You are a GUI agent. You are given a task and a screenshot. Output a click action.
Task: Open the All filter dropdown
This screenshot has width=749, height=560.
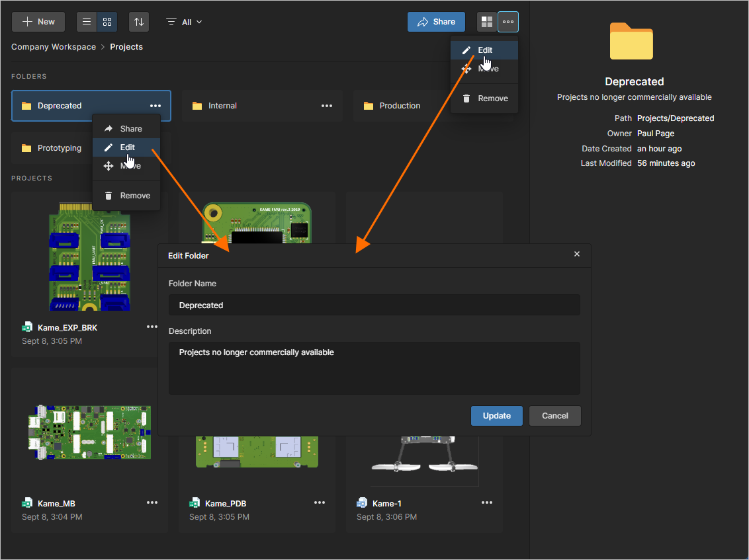(184, 22)
